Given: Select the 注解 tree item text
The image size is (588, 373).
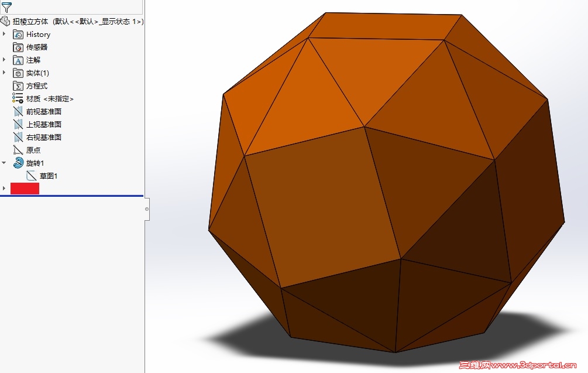Looking at the screenshot, I should pos(33,60).
